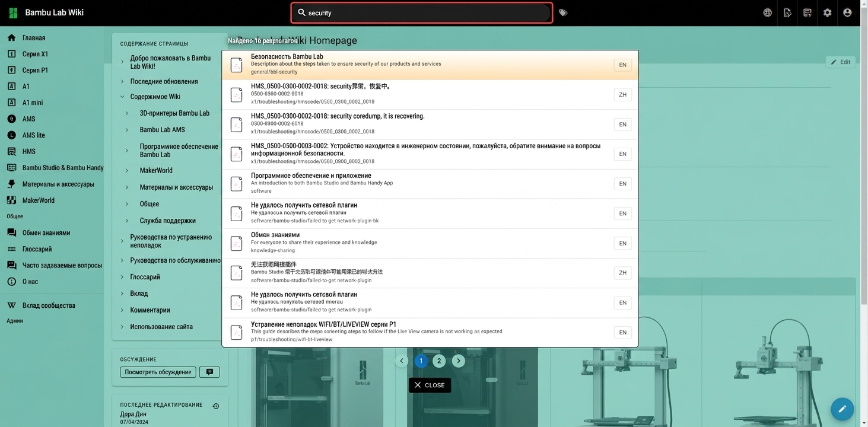Image resolution: width=868 pixels, height=427 pixels.
Task: Click the Материалы и аксессуары sidebar icon
Action: [x=11, y=184]
